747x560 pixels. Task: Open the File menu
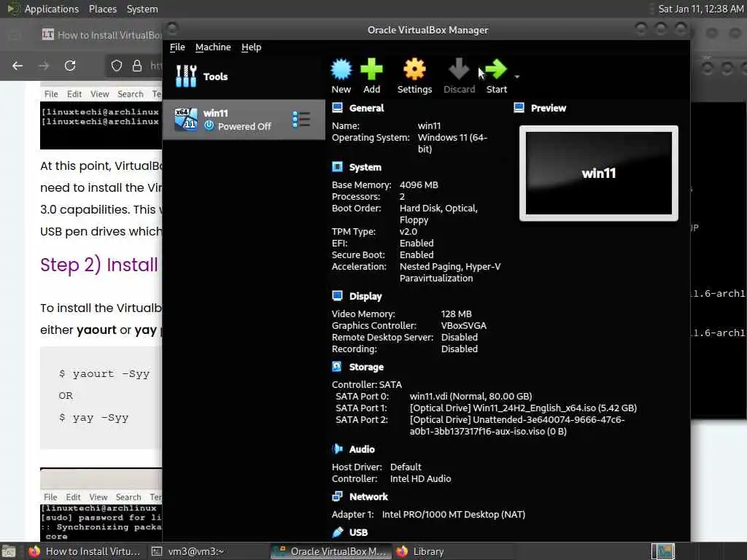177,47
